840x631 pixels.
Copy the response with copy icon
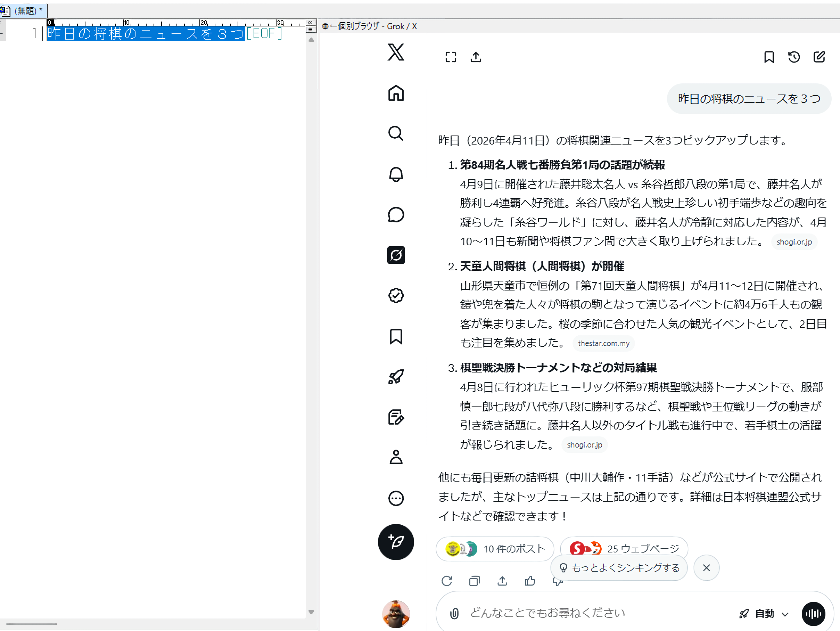(x=474, y=581)
